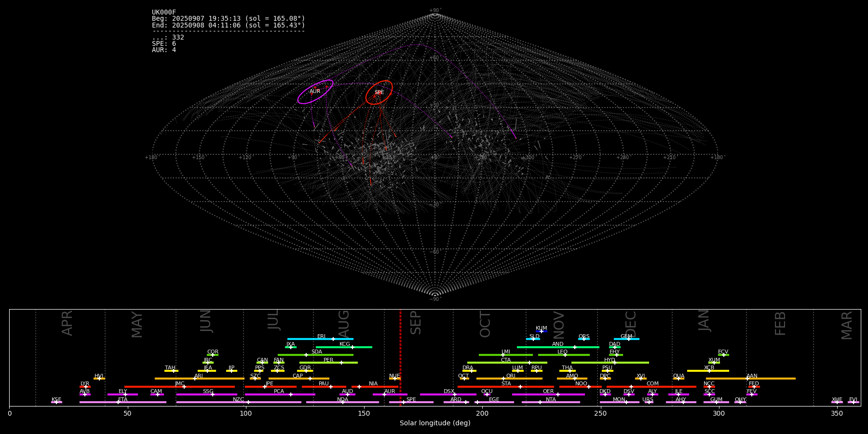Click the +270 longitude label on sky map
The image size is (868, 434).
click(575, 157)
